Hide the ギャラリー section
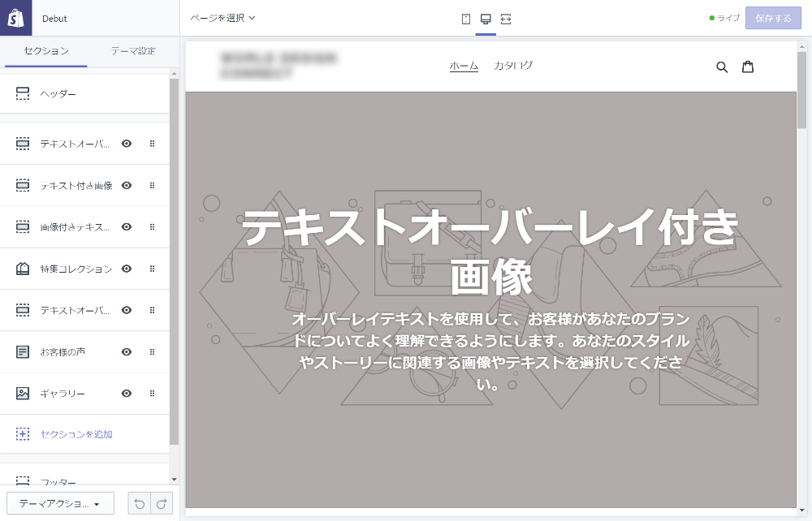 [127, 394]
